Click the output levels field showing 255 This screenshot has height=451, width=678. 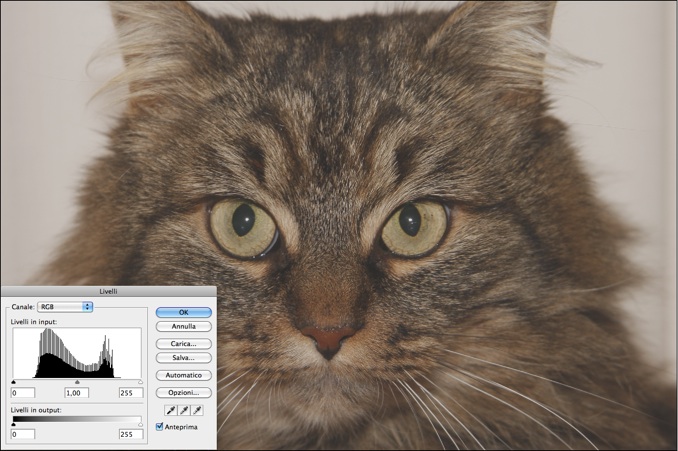click(130, 435)
